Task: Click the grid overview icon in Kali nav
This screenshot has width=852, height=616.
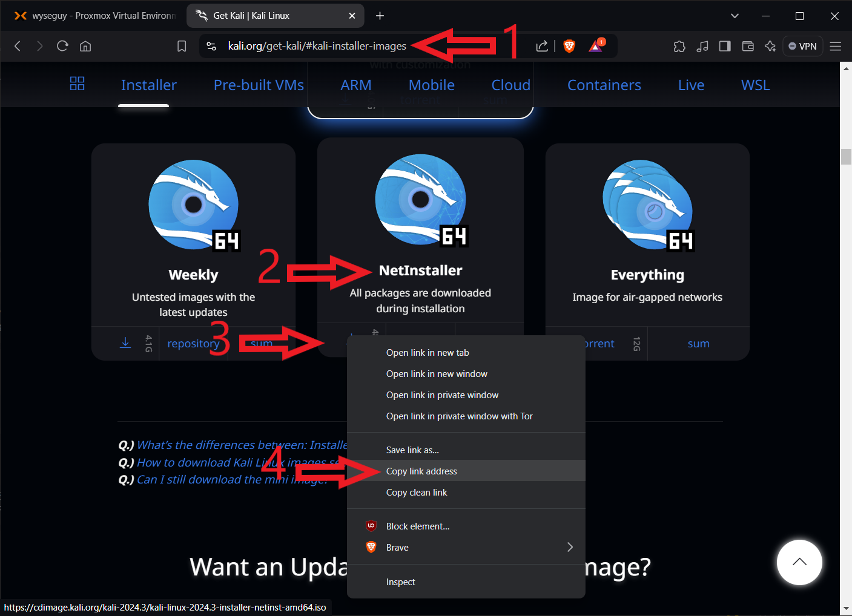Action: pos(77,84)
